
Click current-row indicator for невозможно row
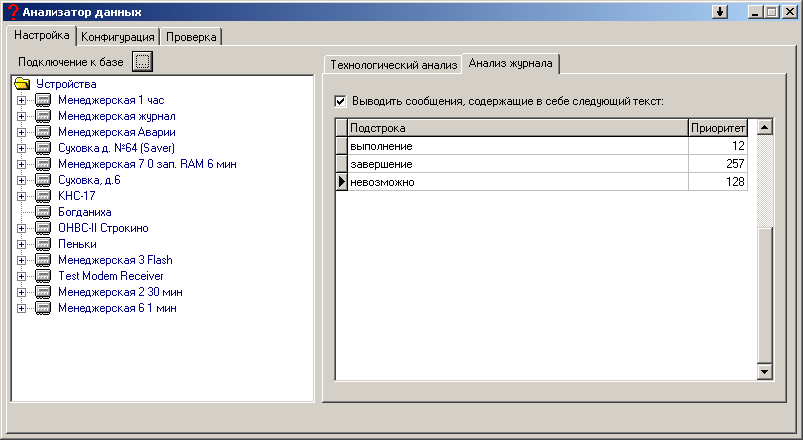[x=342, y=182]
